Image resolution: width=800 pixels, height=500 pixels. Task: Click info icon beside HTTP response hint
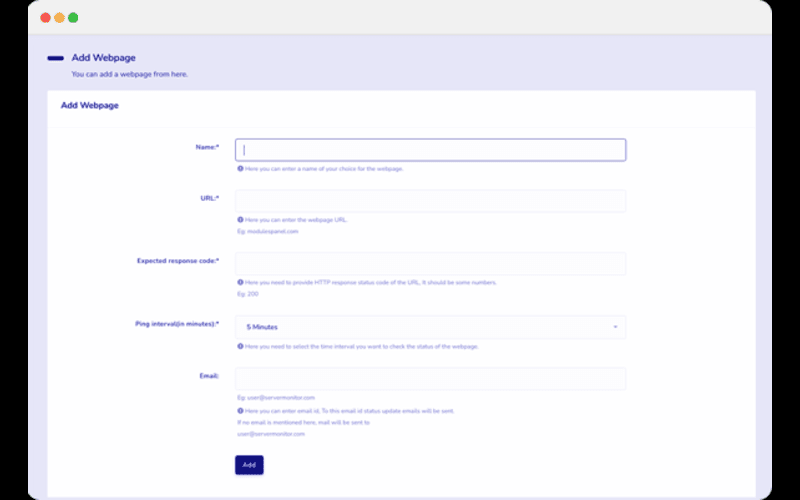(240, 282)
